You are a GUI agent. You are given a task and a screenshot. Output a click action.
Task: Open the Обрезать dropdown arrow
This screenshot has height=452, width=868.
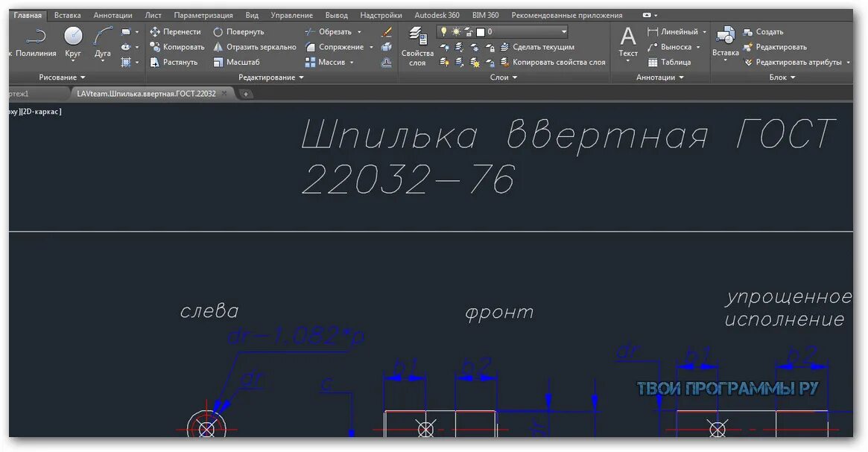[359, 32]
